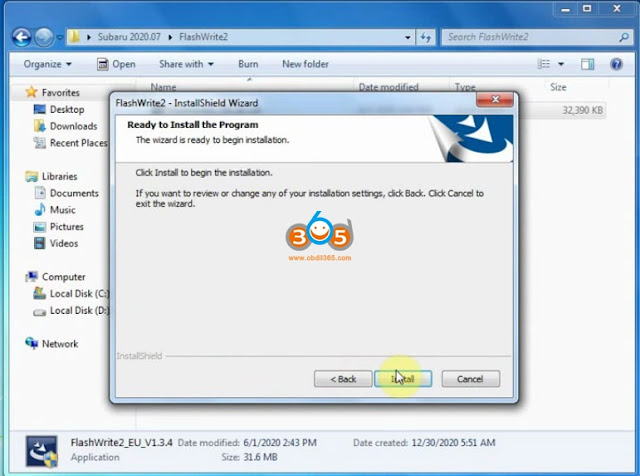Sort files by the Size column
This screenshot has width=640, height=476.
558,87
